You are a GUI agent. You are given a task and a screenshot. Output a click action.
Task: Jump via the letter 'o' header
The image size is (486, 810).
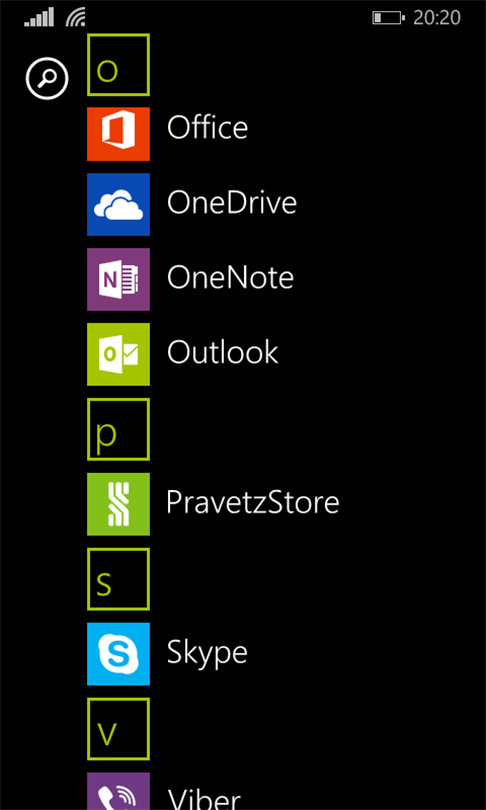tap(118, 65)
